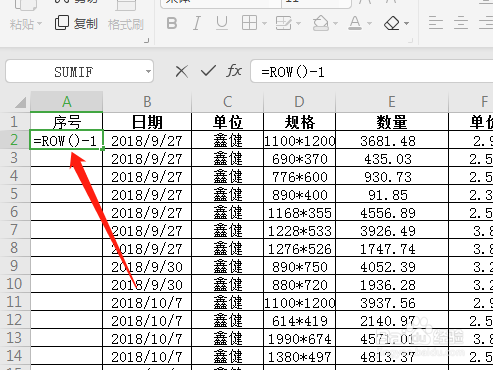
Task: Click cell with 3681.48
Action: 392,140
